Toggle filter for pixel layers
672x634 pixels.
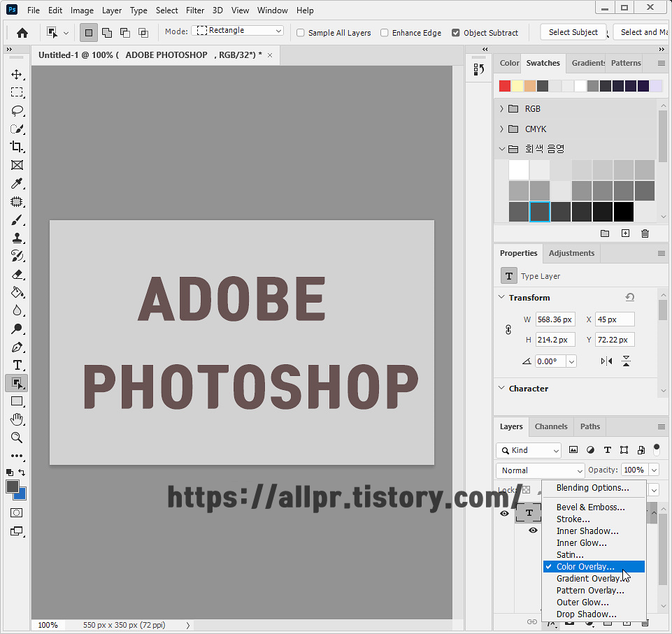pos(573,449)
